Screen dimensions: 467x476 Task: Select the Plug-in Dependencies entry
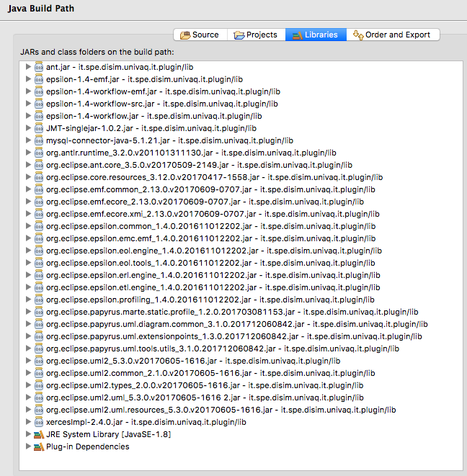pyautogui.click(x=87, y=446)
